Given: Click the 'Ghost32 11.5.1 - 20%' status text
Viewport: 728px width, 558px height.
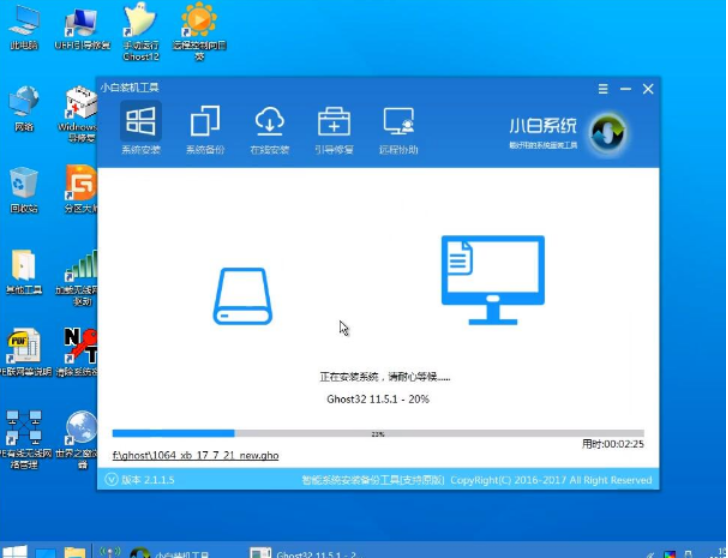Looking at the screenshot, I should click(x=378, y=399).
